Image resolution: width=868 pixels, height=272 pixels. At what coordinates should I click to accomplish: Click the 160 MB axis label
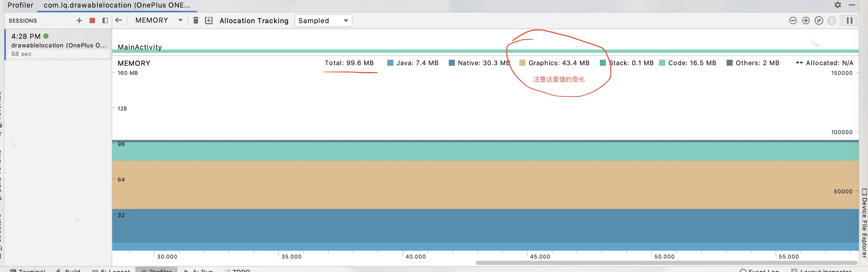(x=127, y=73)
